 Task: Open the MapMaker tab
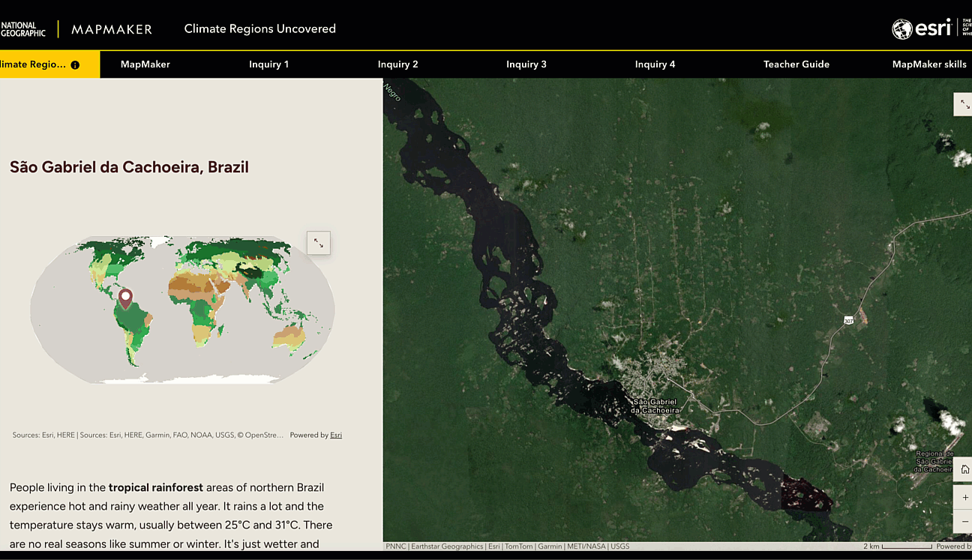[145, 64]
